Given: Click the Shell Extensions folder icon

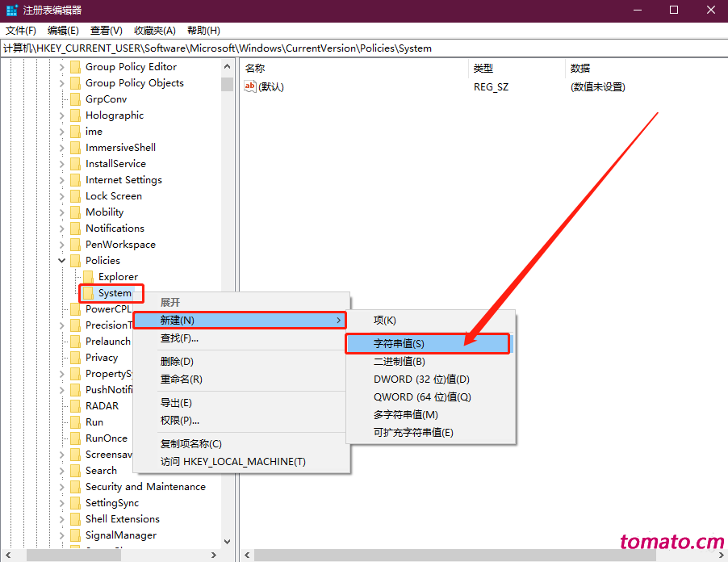Looking at the screenshot, I should (75, 519).
